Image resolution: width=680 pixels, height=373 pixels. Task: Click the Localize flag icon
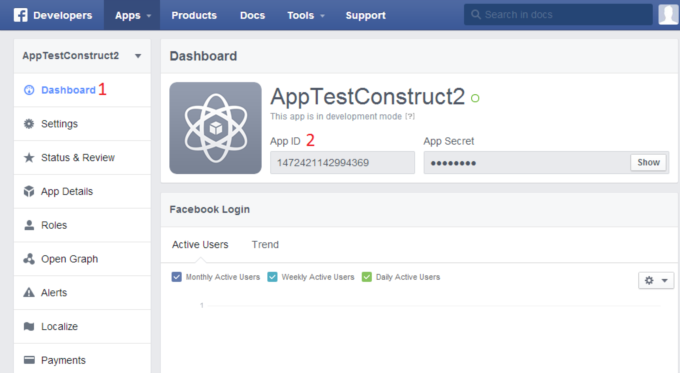point(29,326)
